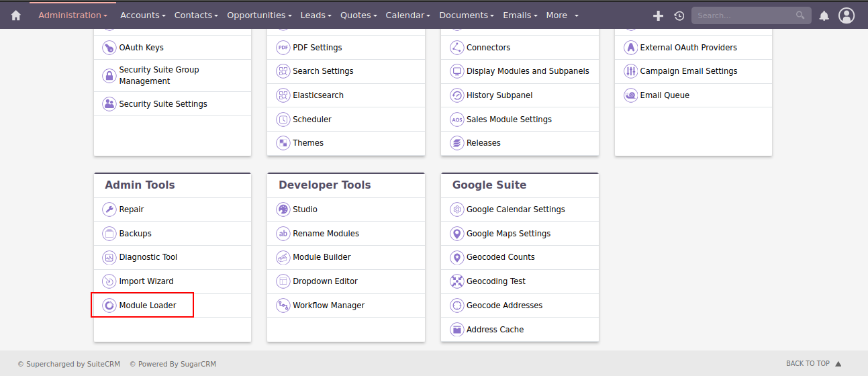Click the Email Queue icon
Viewport: 868px width, 376px height.
click(x=630, y=95)
